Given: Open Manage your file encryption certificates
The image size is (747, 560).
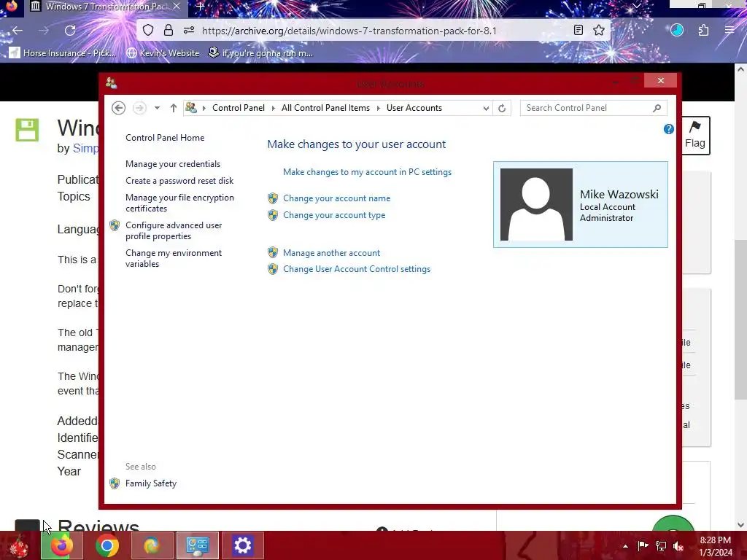Looking at the screenshot, I should 179,203.
